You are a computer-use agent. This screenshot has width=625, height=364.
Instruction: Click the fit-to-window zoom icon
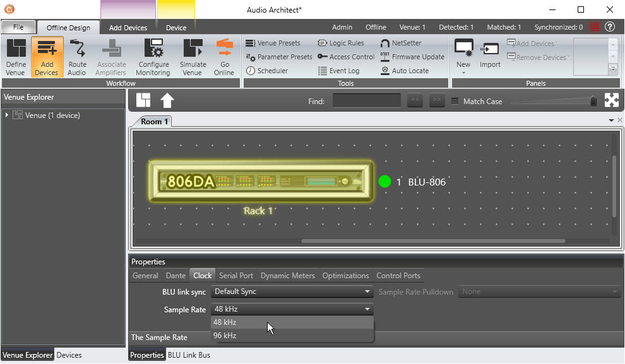[610, 100]
